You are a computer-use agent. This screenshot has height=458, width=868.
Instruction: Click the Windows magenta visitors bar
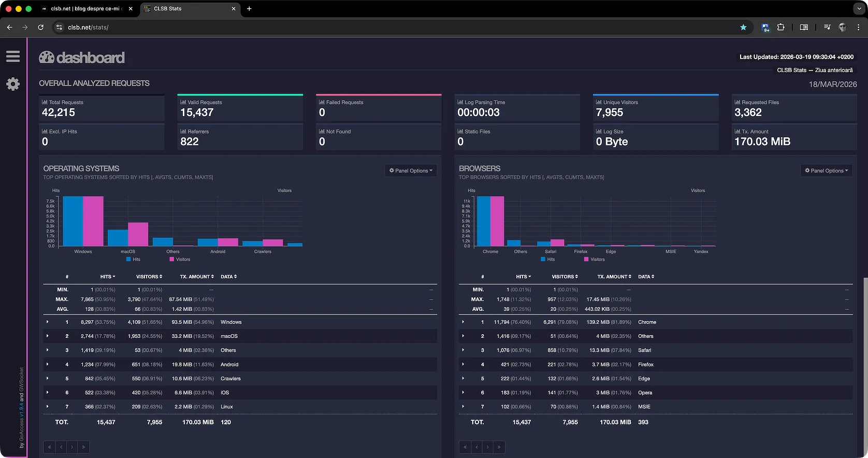point(93,221)
